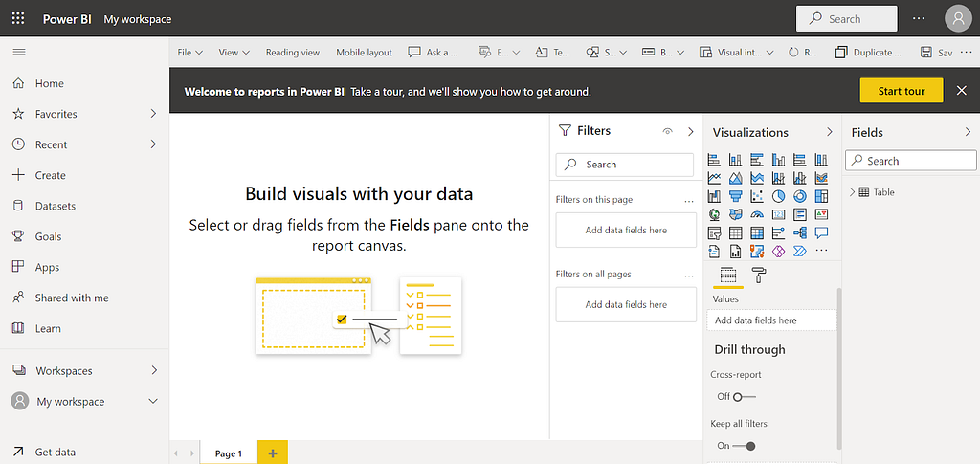Select the Decomposition tree visual

(x=799, y=232)
